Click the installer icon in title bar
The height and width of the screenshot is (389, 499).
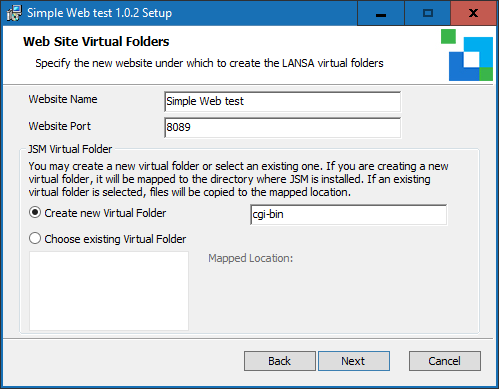[x=14, y=13]
